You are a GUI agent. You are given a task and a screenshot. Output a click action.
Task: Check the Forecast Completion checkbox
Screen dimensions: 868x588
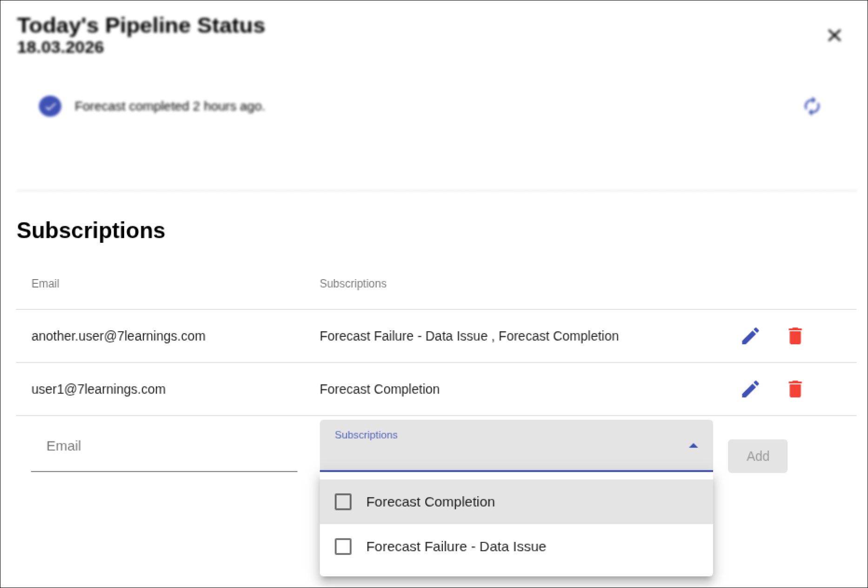pos(343,502)
